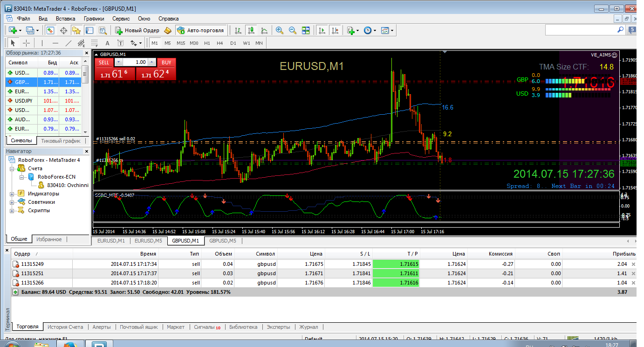Image resolution: width=644 pixels, height=347 pixels.
Task: Switch chart to bar chart
Action: (238, 30)
